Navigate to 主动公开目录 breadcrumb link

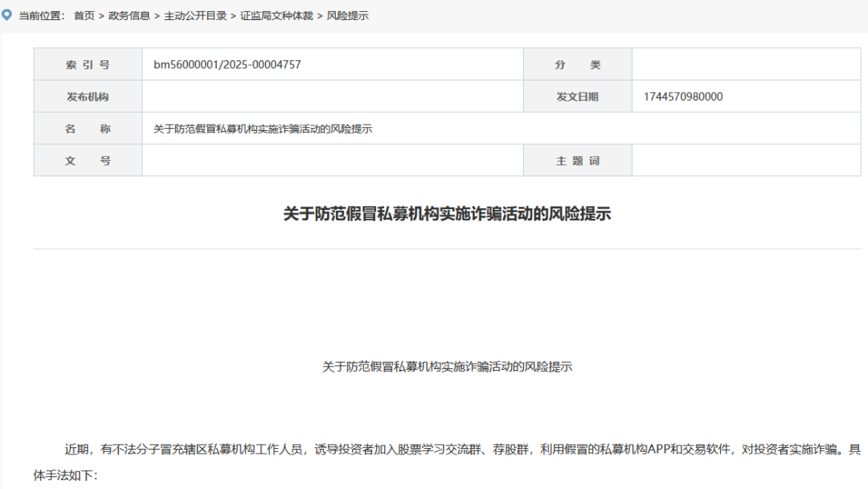coord(195,15)
